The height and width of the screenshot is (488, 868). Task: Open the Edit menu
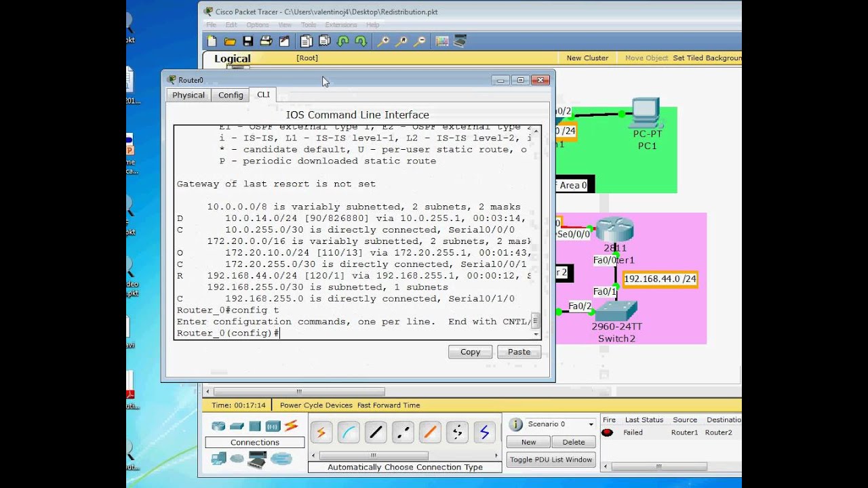231,25
